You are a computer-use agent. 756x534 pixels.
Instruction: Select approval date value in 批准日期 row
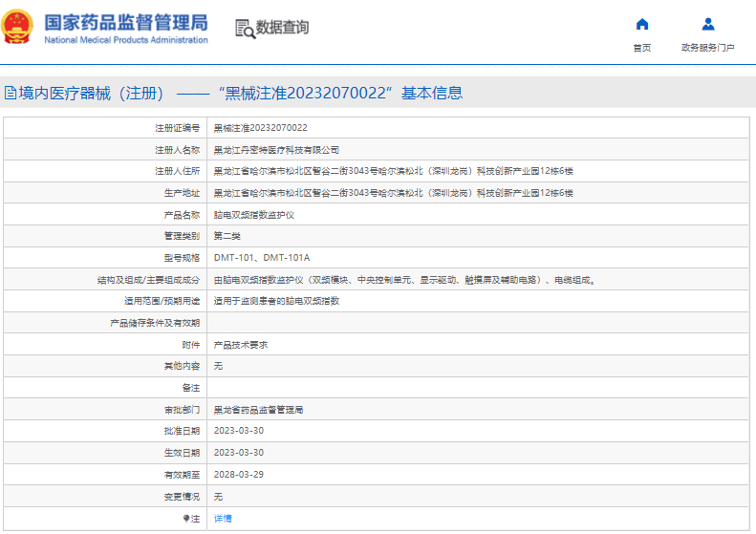click(239, 431)
